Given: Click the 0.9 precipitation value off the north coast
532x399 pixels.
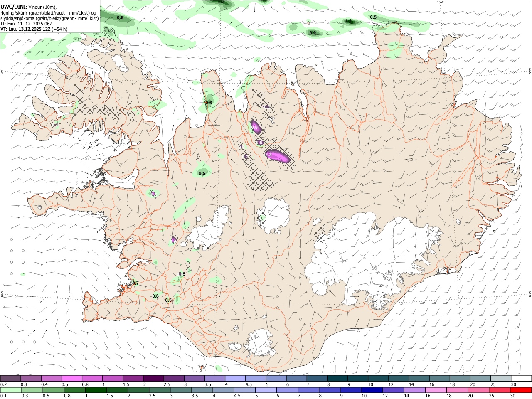Looking at the screenshot, I should coord(313,33).
